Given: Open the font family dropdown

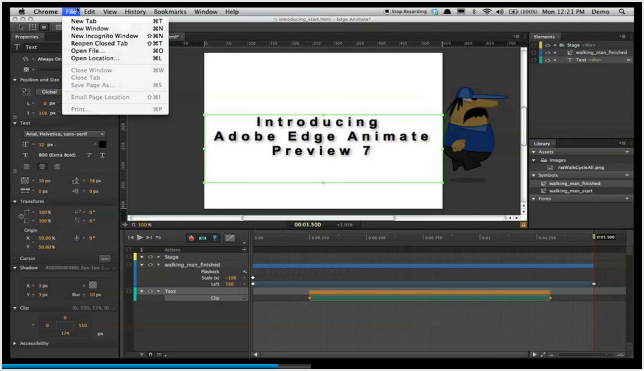Looking at the screenshot, I should click(x=64, y=134).
